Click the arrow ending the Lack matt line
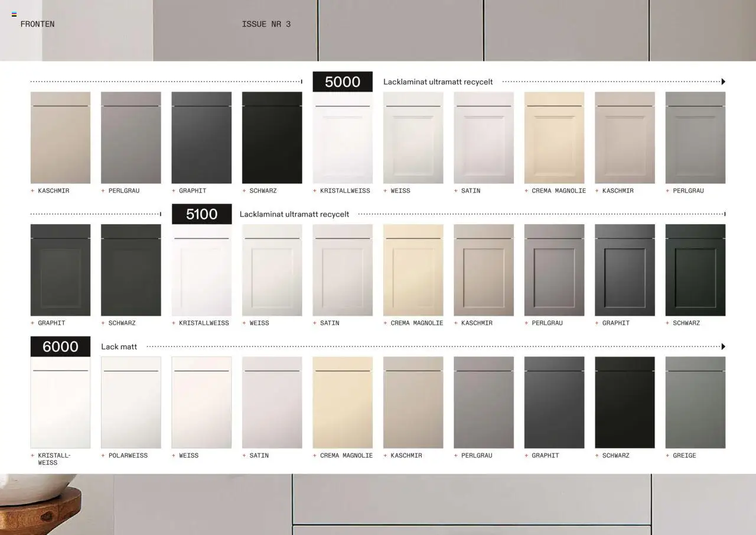 (723, 346)
